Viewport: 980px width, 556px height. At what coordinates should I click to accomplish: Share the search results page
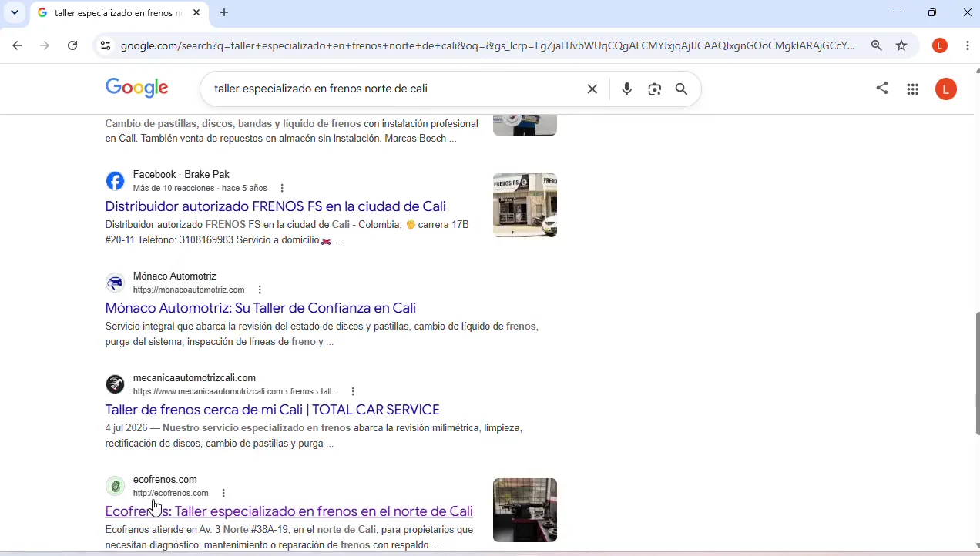click(x=882, y=89)
